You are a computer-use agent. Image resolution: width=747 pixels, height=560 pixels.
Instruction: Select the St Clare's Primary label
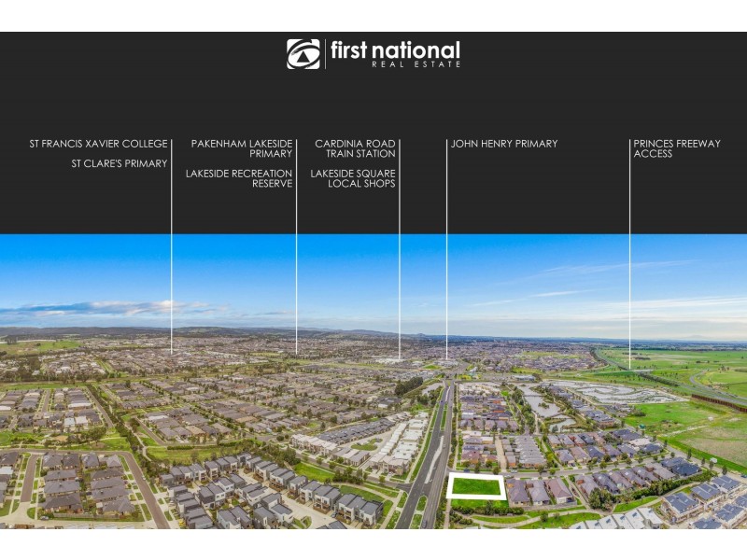click(120, 163)
